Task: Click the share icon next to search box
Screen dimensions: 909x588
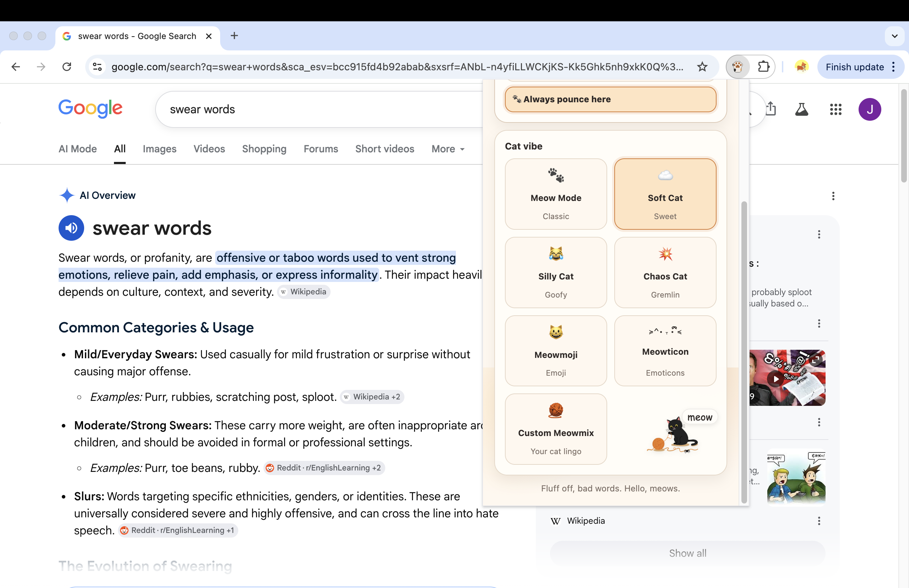Action: click(771, 109)
